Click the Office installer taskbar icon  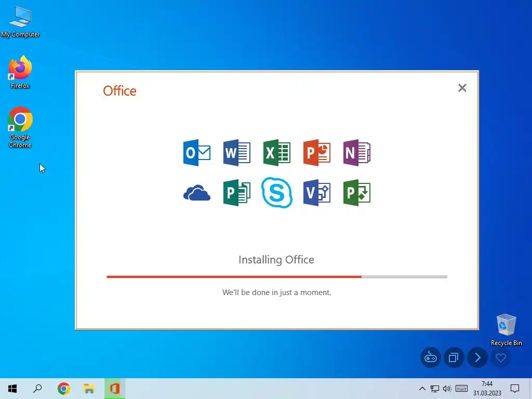click(x=115, y=389)
